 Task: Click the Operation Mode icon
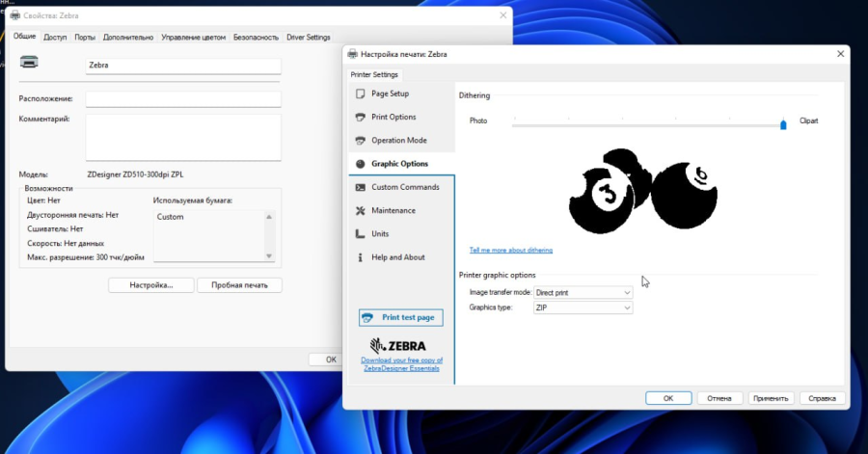click(x=361, y=141)
